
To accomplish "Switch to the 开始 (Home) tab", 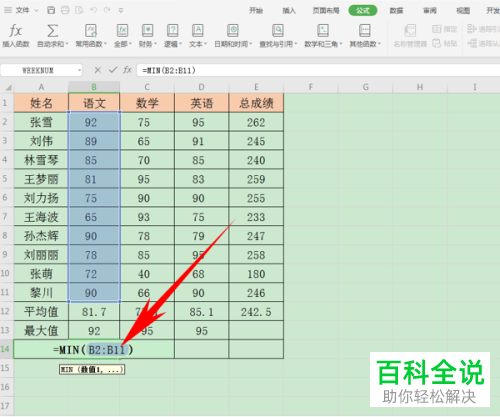I will [x=256, y=11].
